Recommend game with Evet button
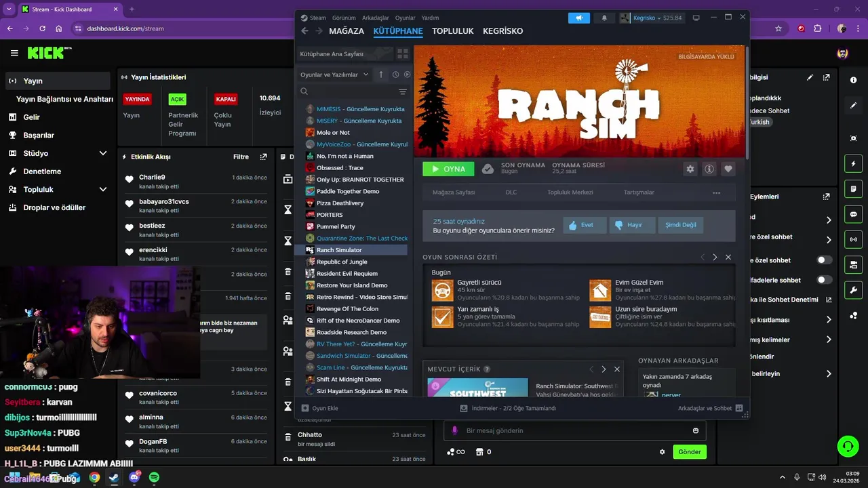 point(585,225)
